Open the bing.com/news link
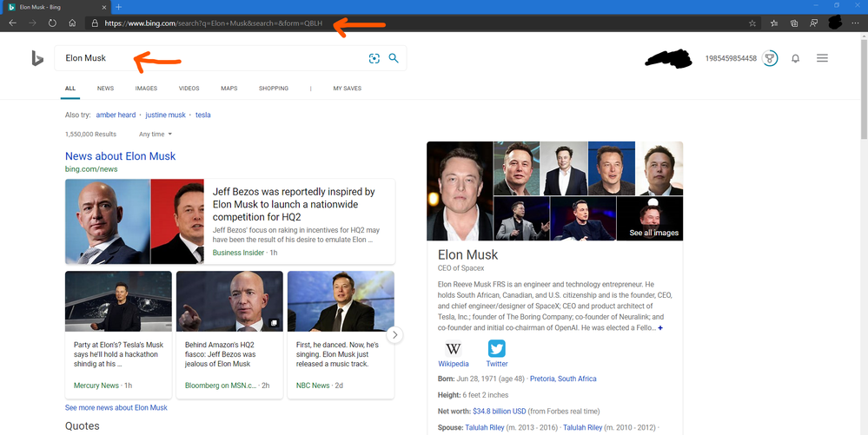The height and width of the screenshot is (435, 868). (x=91, y=169)
